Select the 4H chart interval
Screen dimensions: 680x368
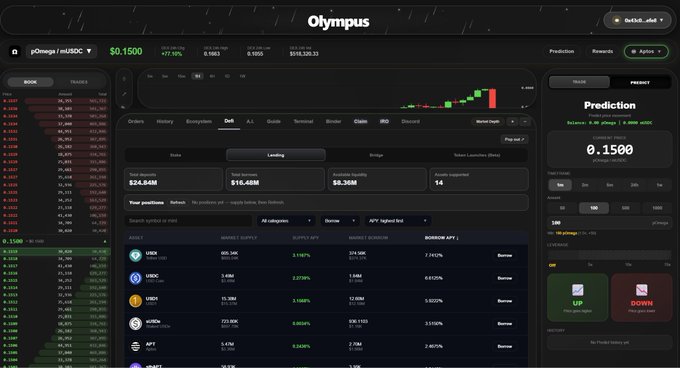pos(212,76)
